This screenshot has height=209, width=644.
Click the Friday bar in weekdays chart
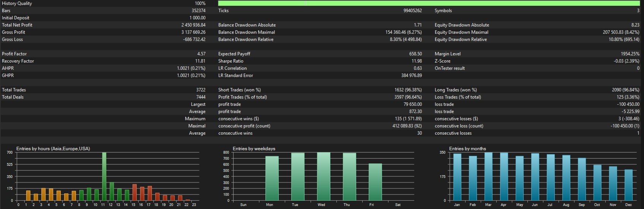pyautogui.click(x=375, y=182)
